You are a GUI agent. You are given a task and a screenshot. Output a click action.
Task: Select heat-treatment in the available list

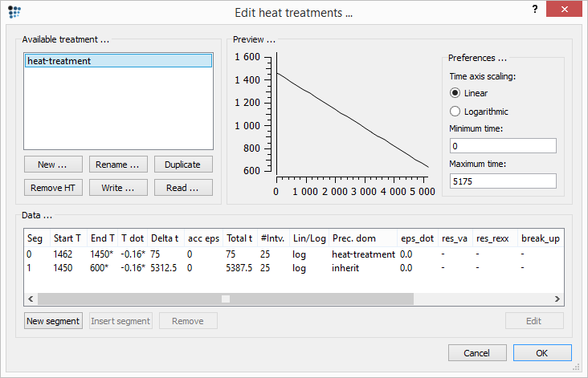pyautogui.click(x=118, y=61)
